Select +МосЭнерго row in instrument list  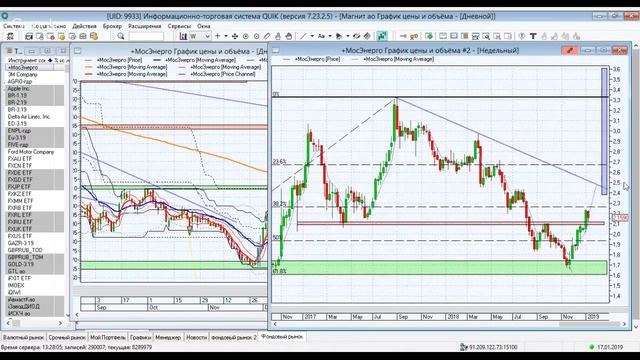35,67
